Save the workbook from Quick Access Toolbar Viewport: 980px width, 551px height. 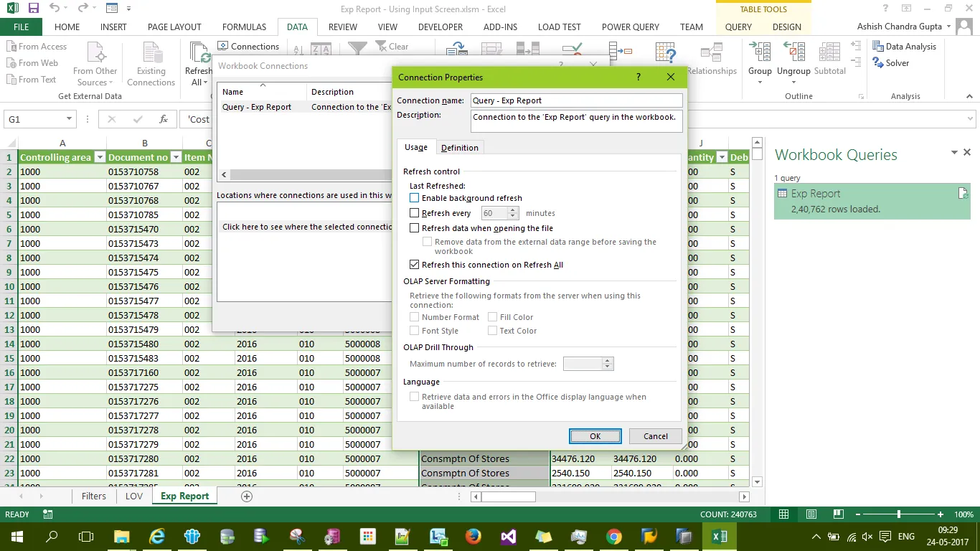pos(34,9)
